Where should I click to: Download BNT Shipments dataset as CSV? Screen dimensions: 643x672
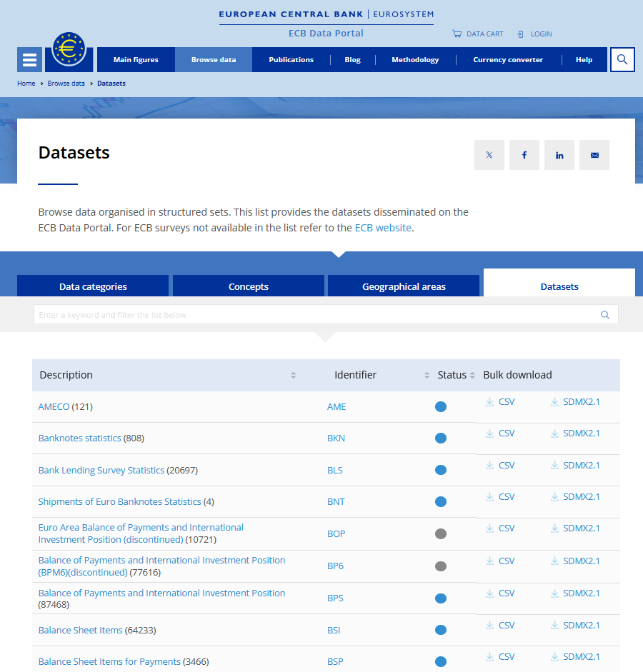click(x=500, y=497)
